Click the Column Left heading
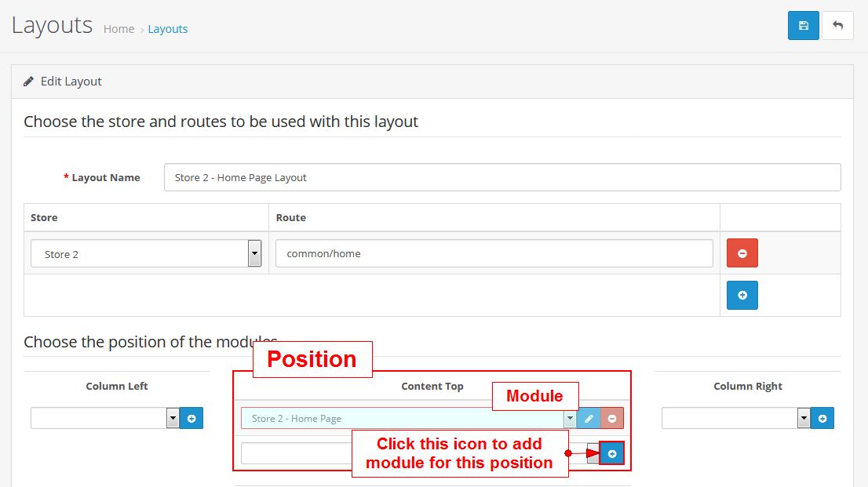 coord(117,387)
